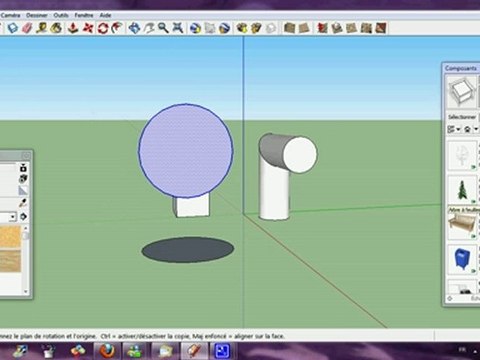Image resolution: width=480 pixels, height=360 pixels.
Task: Click the Toggle Terrain icon
Action: [210, 28]
